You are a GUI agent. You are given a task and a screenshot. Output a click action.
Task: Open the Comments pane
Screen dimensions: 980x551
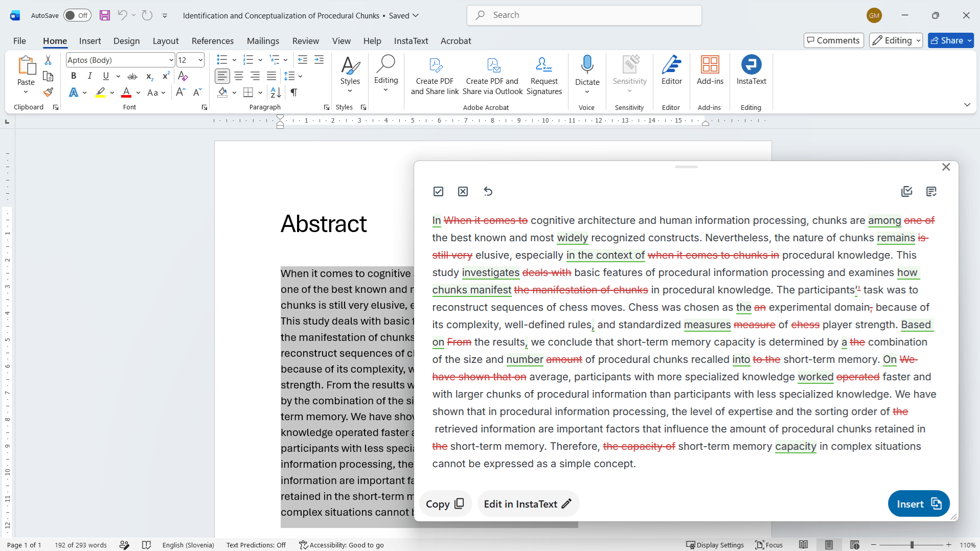click(833, 40)
